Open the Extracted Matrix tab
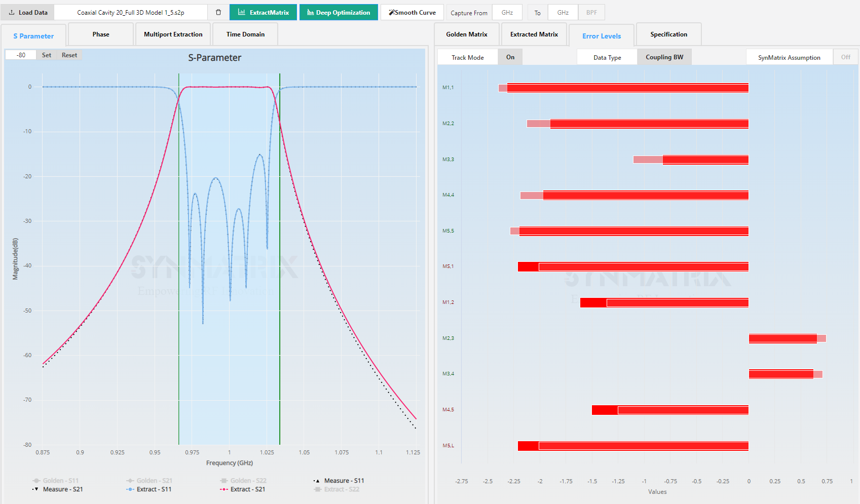Viewport: 860px width, 504px height. point(534,34)
